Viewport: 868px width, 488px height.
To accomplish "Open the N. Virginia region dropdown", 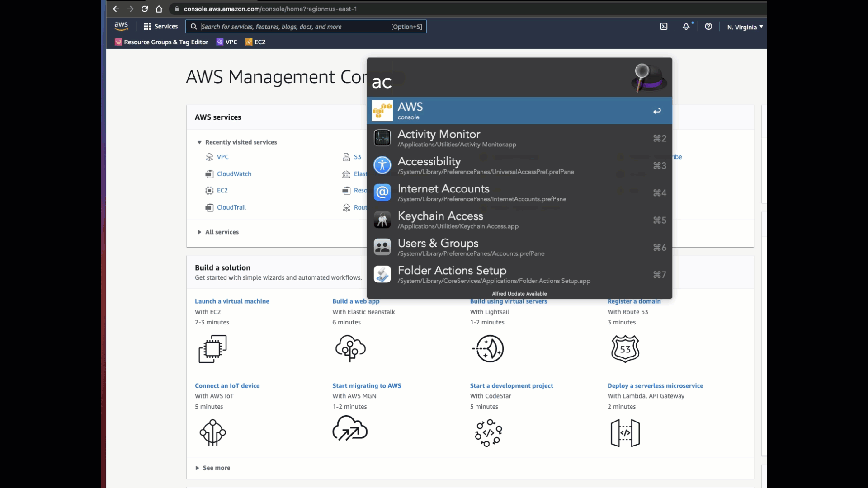I will click(745, 27).
